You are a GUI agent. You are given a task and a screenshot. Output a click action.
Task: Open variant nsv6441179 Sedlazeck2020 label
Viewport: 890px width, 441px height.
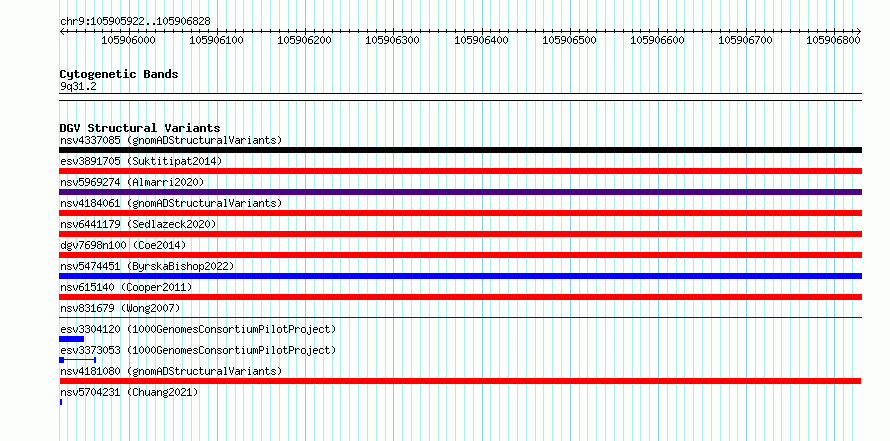pos(138,224)
